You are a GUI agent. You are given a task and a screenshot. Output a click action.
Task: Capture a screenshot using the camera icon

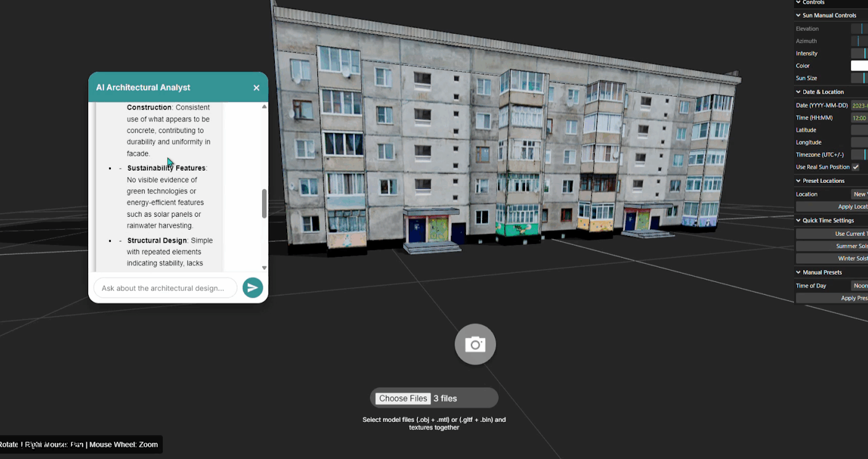(475, 344)
